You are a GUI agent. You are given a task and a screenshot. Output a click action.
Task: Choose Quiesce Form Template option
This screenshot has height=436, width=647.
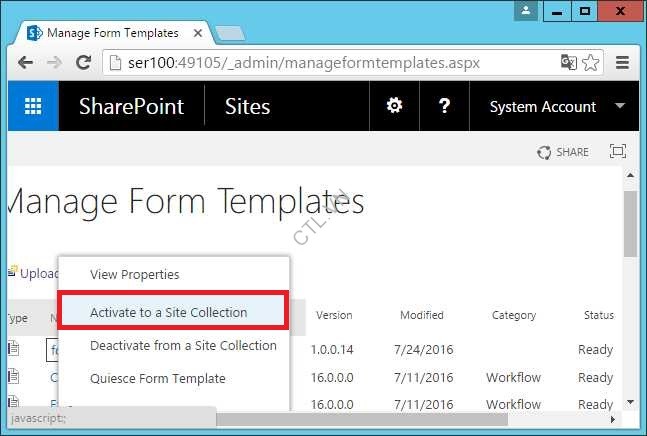tap(158, 378)
